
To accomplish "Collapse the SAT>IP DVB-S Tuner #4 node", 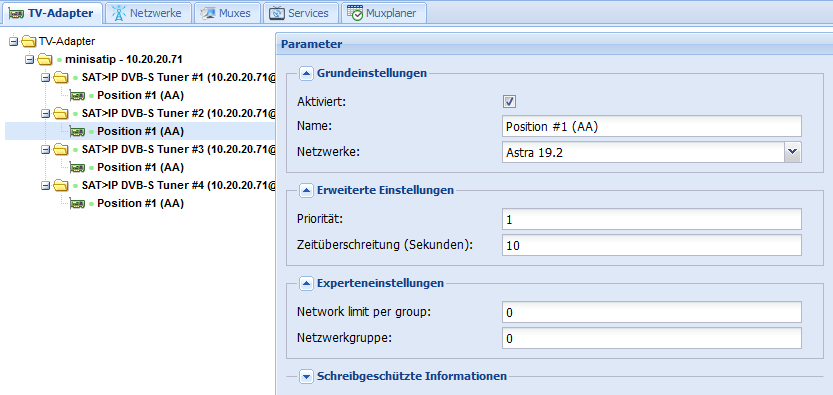I will pyautogui.click(x=45, y=186).
